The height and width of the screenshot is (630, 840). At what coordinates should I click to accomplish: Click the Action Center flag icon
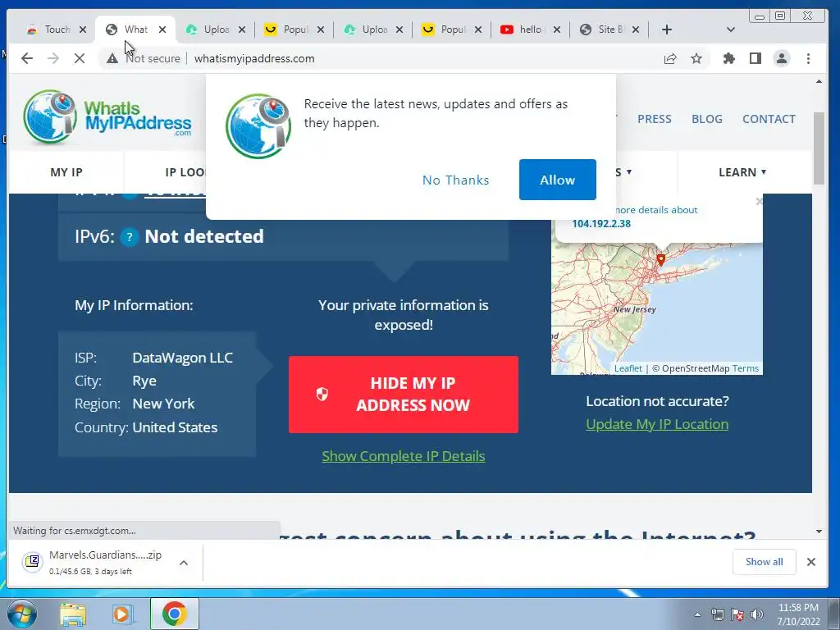pyautogui.click(x=737, y=614)
